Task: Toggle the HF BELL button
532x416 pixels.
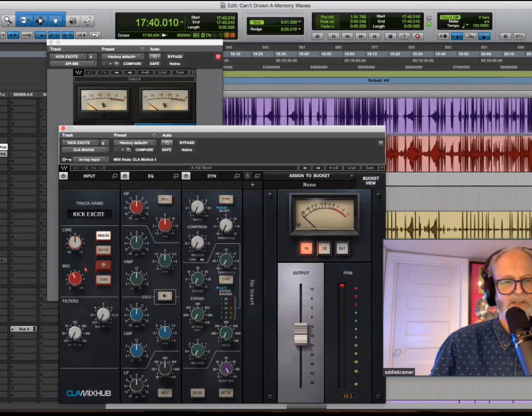Action: [x=165, y=199]
